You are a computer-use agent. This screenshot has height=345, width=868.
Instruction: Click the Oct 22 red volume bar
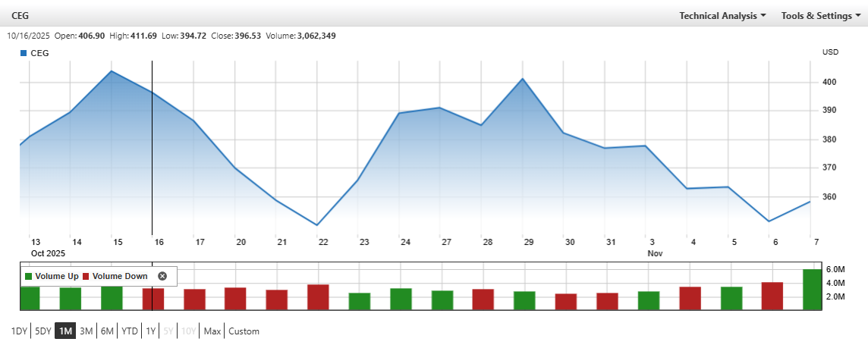pyautogui.click(x=318, y=297)
